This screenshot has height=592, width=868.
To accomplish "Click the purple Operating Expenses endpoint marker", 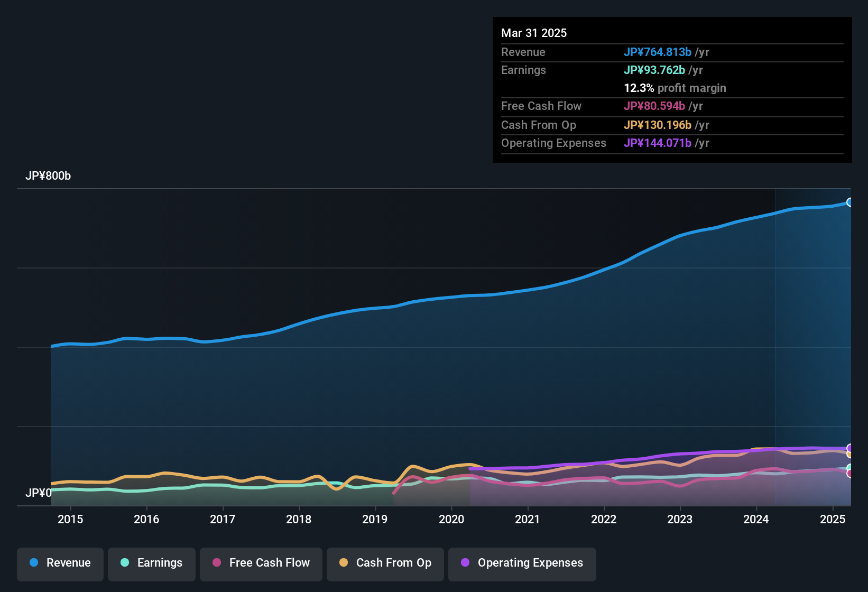I will point(850,448).
